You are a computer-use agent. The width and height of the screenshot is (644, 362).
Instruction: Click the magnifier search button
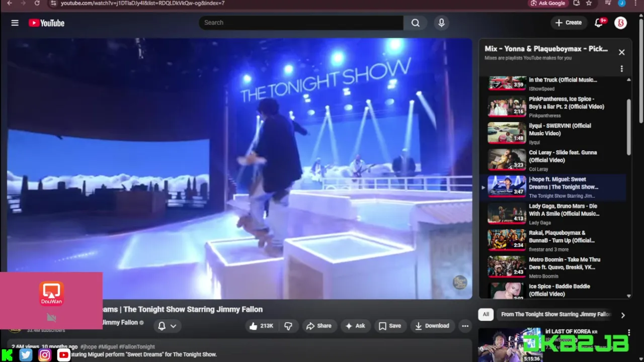click(x=415, y=23)
